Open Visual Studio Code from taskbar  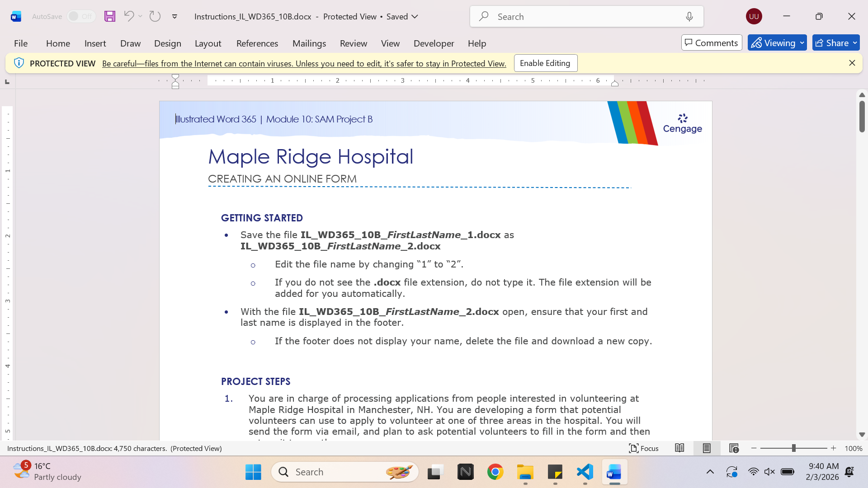tap(585, 472)
